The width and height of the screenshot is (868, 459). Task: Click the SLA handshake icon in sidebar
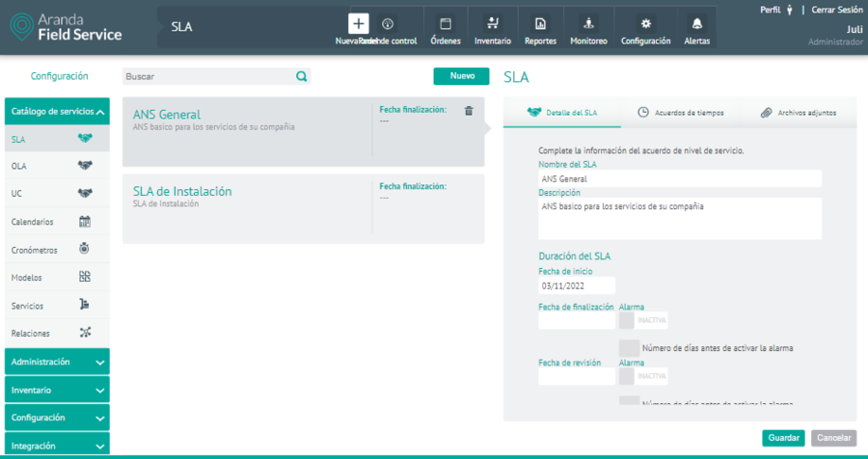(x=85, y=139)
